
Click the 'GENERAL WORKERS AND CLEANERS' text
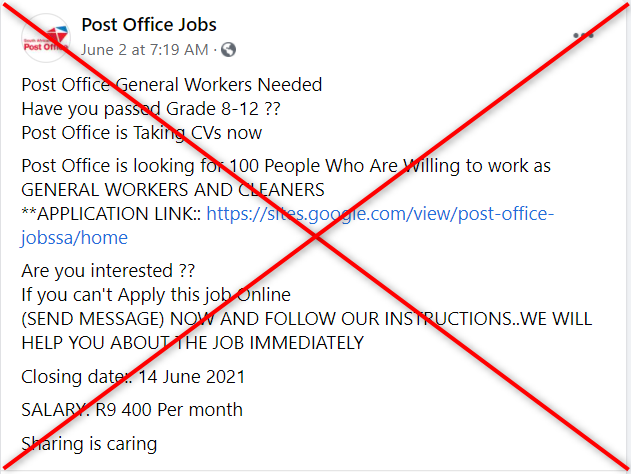point(173,190)
